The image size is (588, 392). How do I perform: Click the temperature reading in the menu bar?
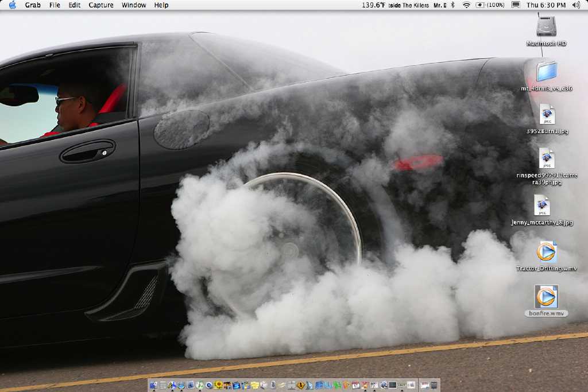[x=373, y=5]
